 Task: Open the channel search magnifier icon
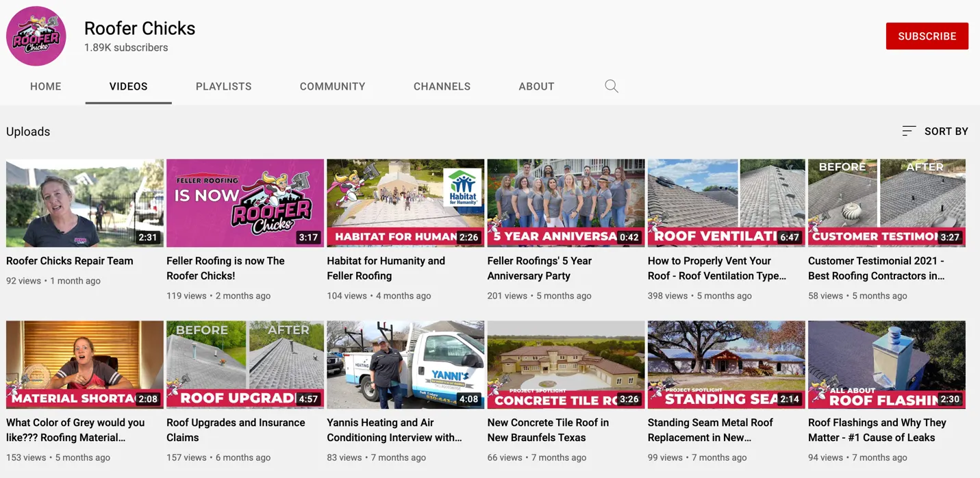click(x=612, y=86)
